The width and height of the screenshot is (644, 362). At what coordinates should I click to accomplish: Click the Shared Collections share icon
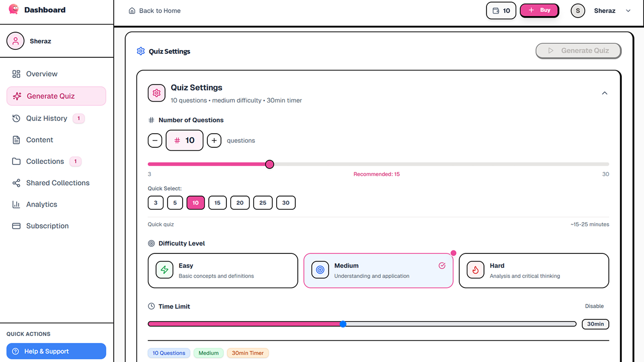[x=16, y=183]
